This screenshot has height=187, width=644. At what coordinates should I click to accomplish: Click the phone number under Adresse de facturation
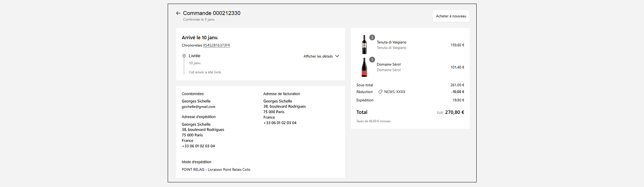point(280,123)
